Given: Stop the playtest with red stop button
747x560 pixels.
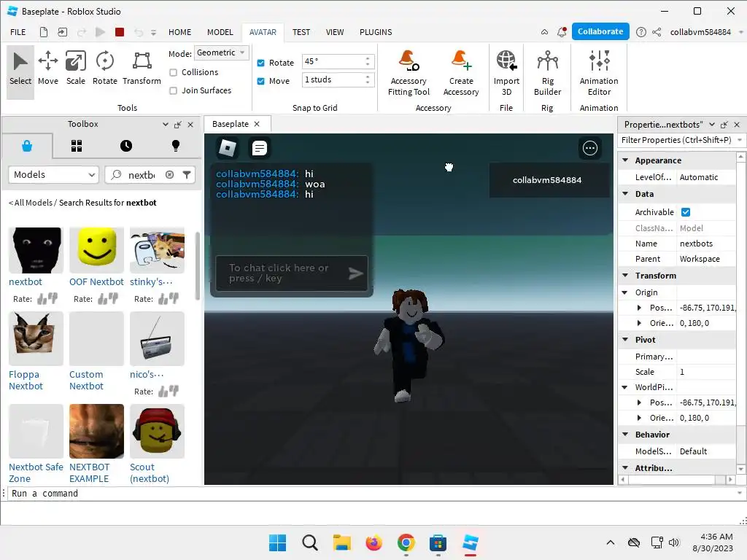Looking at the screenshot, I should [120, 32].
